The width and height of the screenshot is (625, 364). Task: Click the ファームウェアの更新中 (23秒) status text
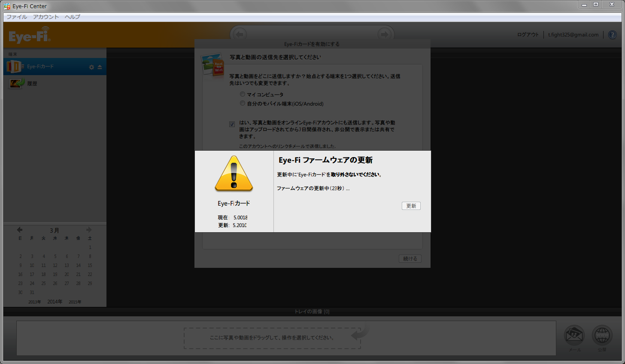[313, 188]
